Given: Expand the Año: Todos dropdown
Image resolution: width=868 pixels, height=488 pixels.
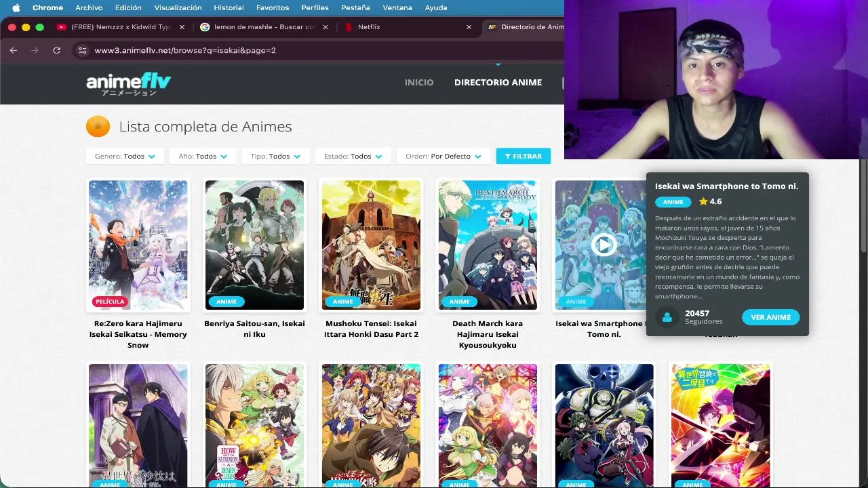Looking at the screenshot, I should tap(202, 156).
